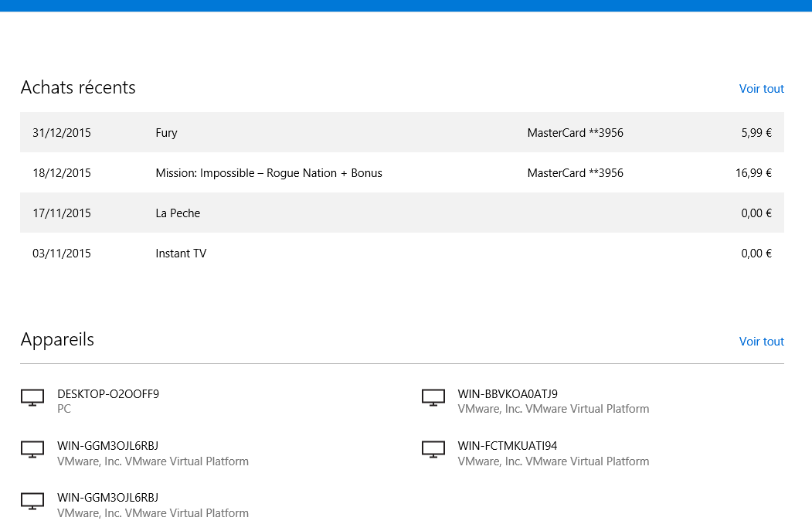The image size is (812, 531).
Task: Select the purchase date 03/11/2015
Action: click(62, 254)
